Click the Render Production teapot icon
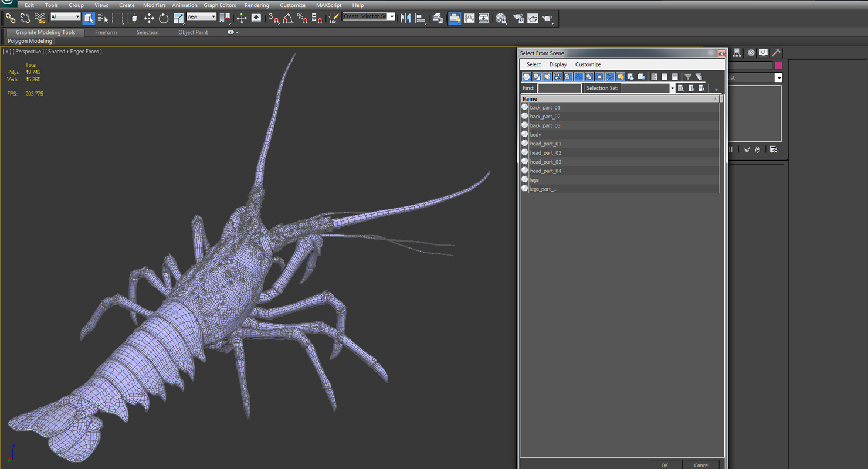Viewport: 868px width, 469px height. tap(547, 18)
